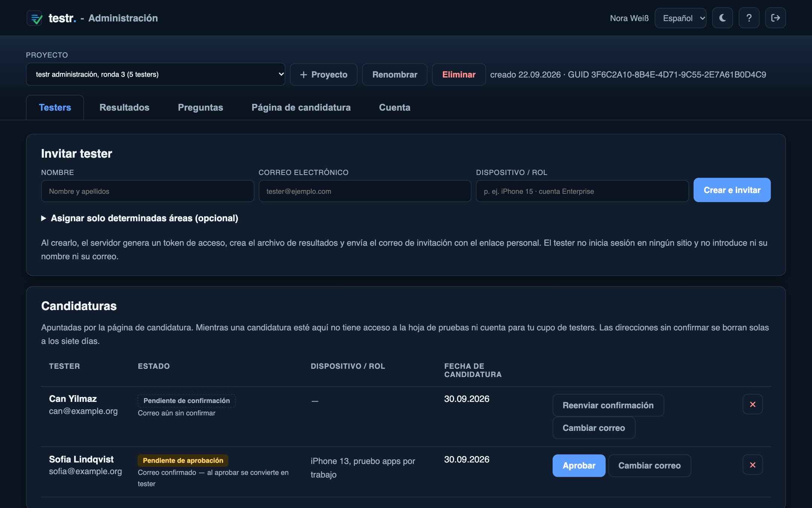Switch to the Testers tab
812x508 pixels.
[55, 107]
